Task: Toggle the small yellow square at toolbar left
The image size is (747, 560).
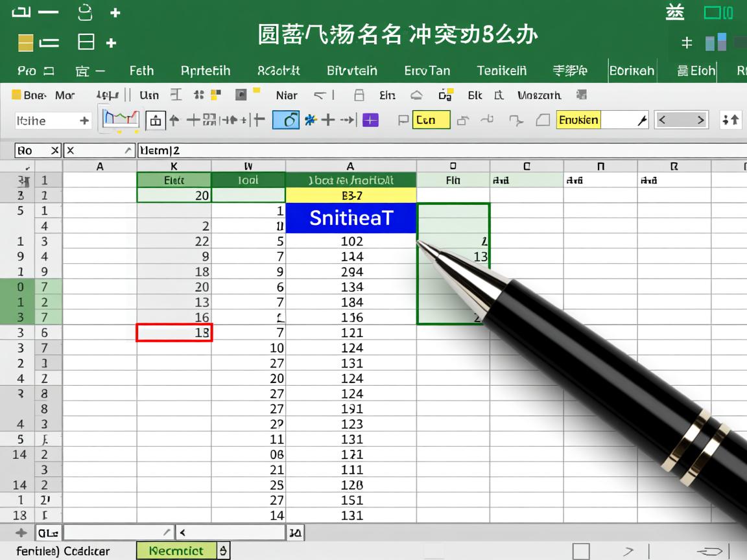Action: (x=15, y=95)
